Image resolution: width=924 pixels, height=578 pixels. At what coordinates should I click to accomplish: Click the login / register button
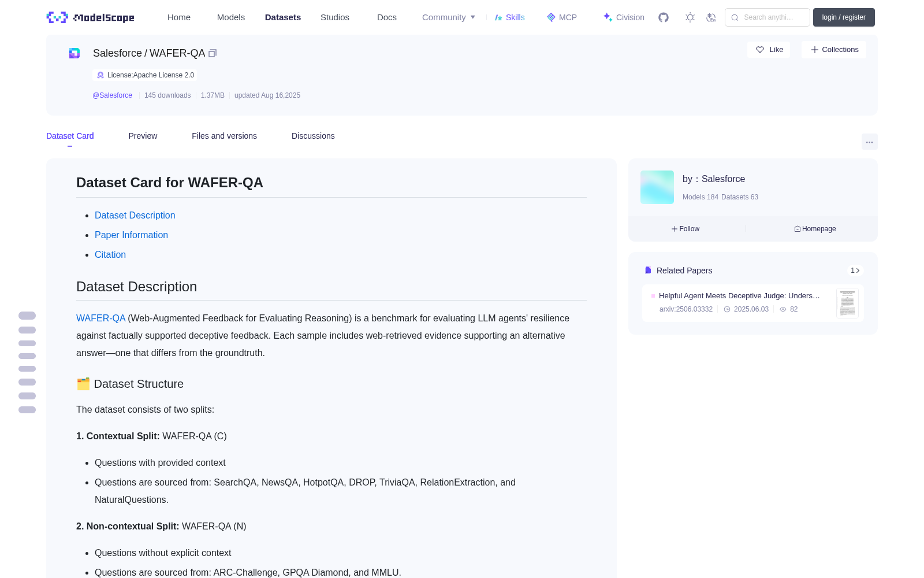[x=844, y=17]
